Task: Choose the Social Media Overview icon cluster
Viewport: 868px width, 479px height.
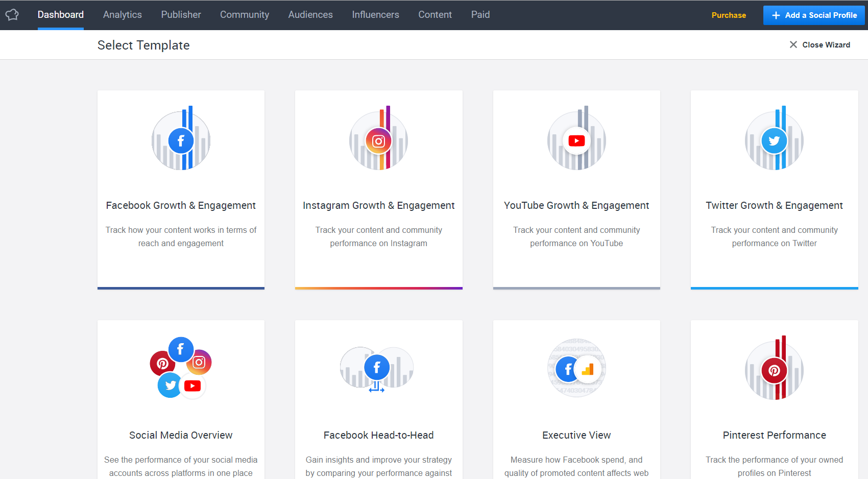Action: point(181,368)
